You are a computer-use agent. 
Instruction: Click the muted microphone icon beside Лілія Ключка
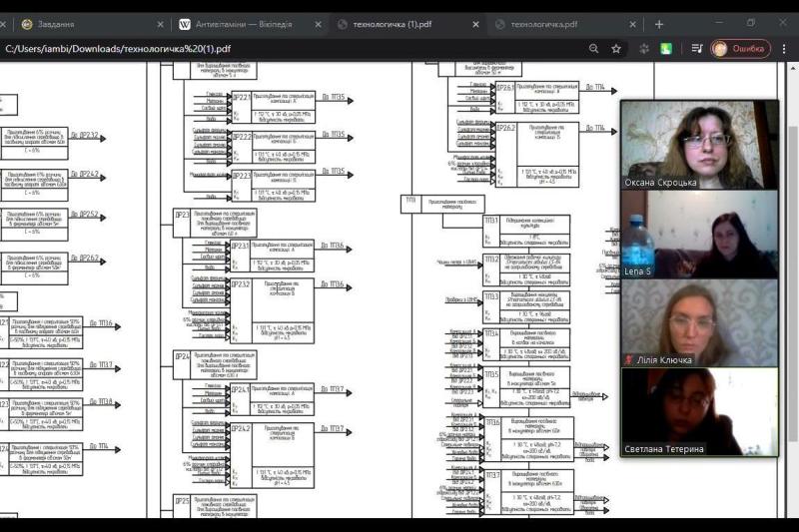click(x=629, y=360)
